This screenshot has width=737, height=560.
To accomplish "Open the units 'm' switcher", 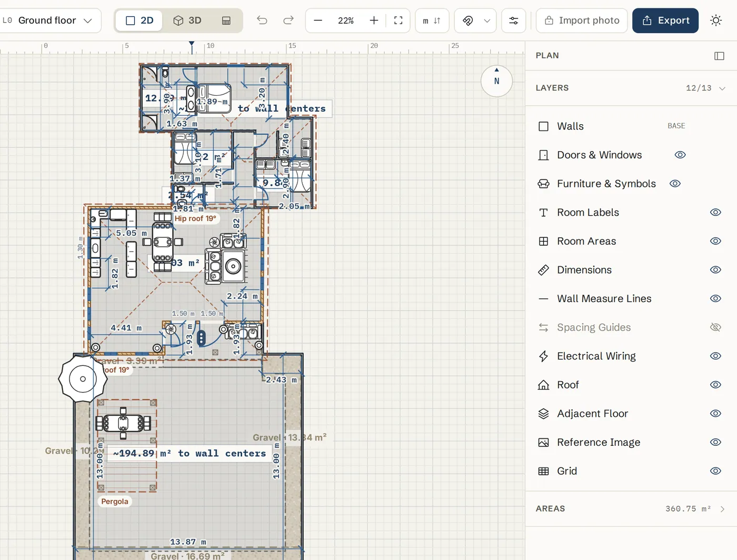I will [432, 21].
